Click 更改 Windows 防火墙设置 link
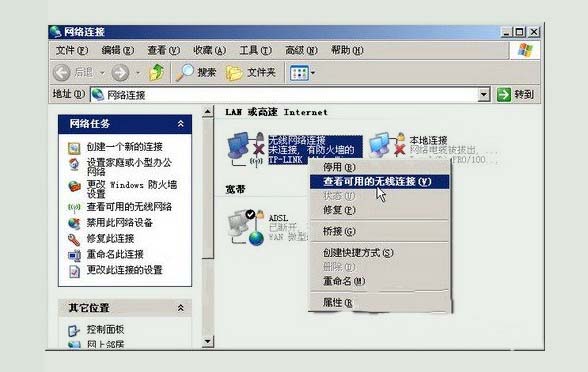The width and height of the screenshot is (588, 372). 132,189
